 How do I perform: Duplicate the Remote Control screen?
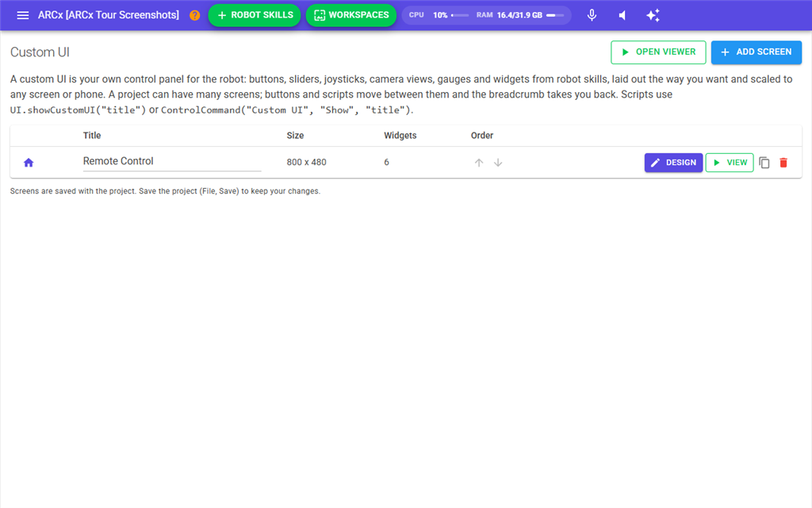click(x=764, y=163)
